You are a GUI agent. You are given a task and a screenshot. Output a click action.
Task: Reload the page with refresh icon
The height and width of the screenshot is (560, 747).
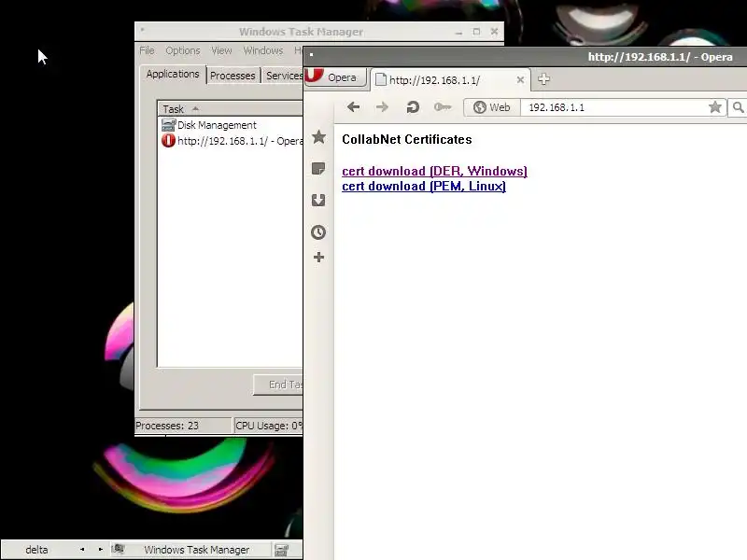tap(413, 107)
